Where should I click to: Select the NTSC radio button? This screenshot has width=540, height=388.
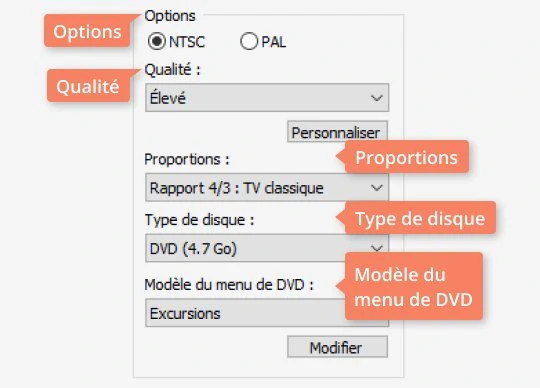157,41
